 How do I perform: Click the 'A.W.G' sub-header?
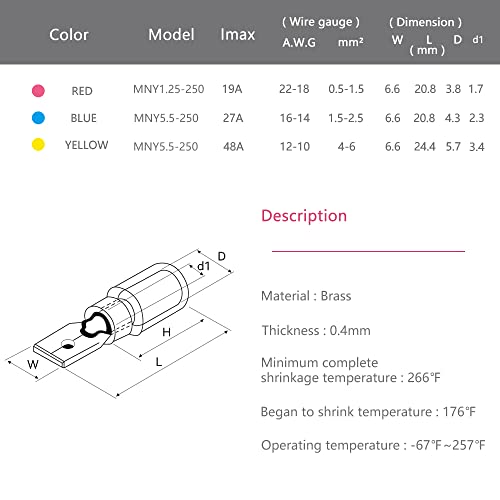[299, 42]
